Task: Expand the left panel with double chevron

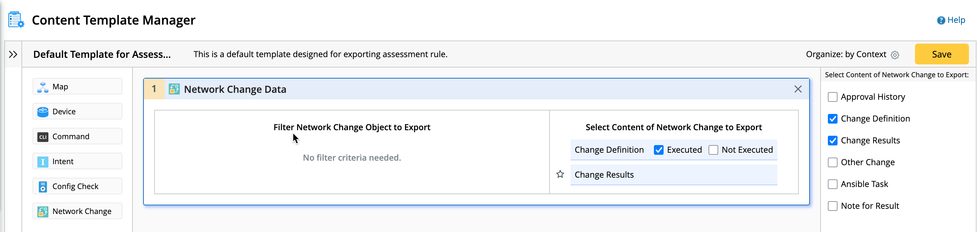Action: pos(13,54)
